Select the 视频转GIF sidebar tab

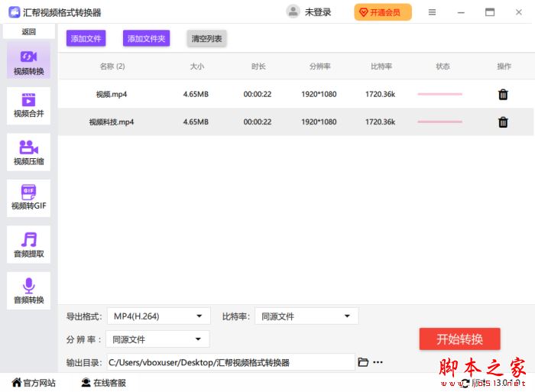[29, 198]
